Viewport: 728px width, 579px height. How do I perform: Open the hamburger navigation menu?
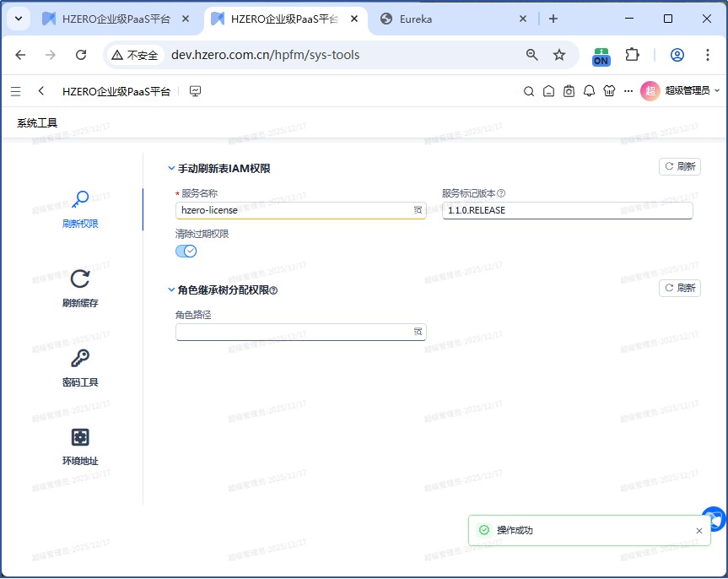point(16,91)
